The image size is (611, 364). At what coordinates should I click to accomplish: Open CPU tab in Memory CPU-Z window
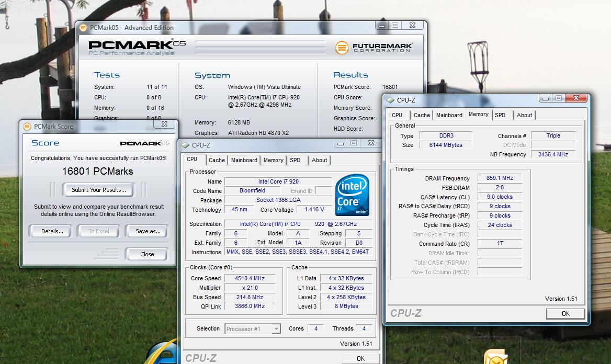click(x=397, y=116)
